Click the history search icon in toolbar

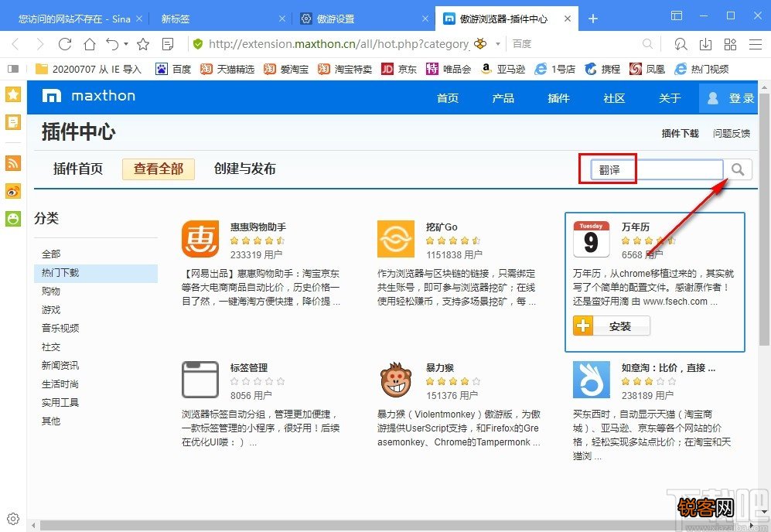coord(681,44)
